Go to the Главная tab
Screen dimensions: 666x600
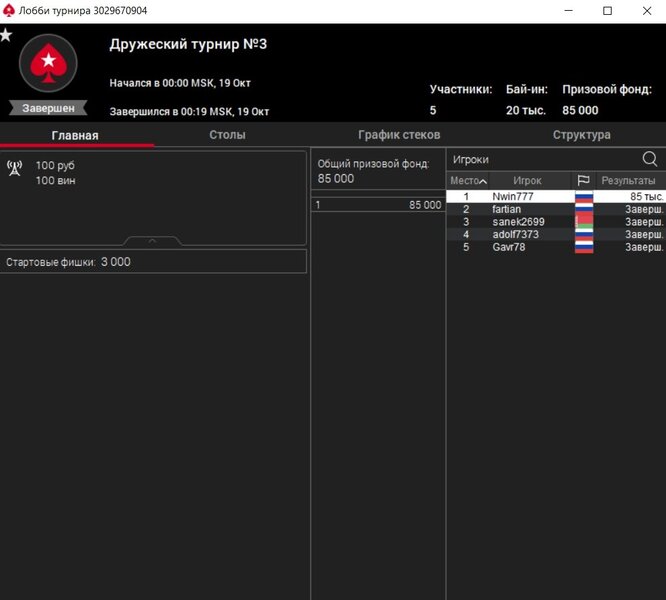click(75, 135)
